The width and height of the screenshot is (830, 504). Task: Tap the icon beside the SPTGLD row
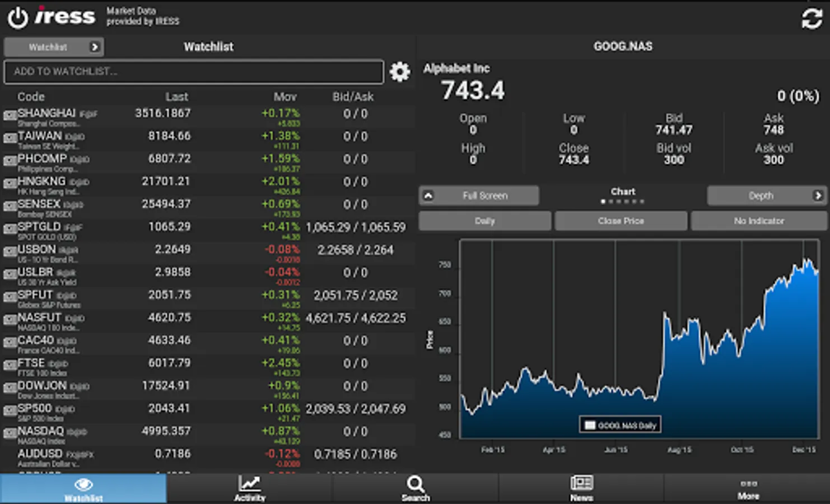click(x=10, y=228)
